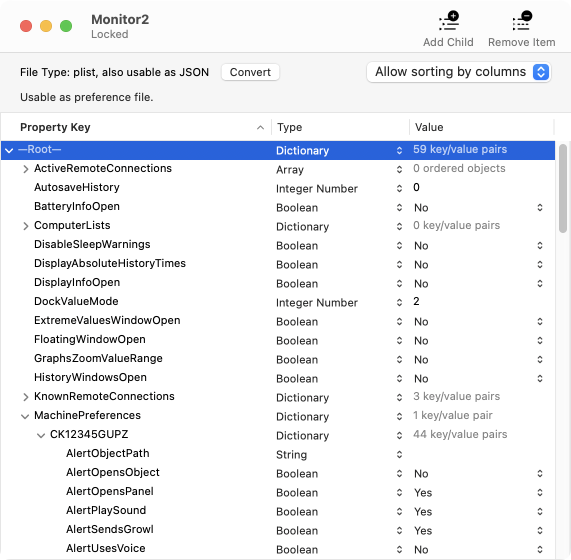Click the AutosaveHistory value 0
The width and height of the screenshot is (571, 560).
pos(416,187)
